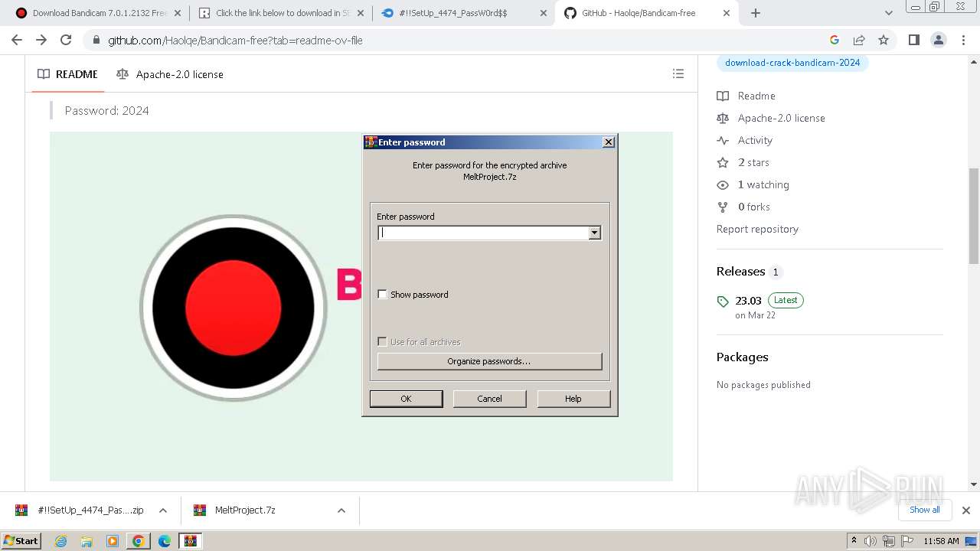Open a new browser tab
Viewport: 980px width, 551px height.
(756, 13)
